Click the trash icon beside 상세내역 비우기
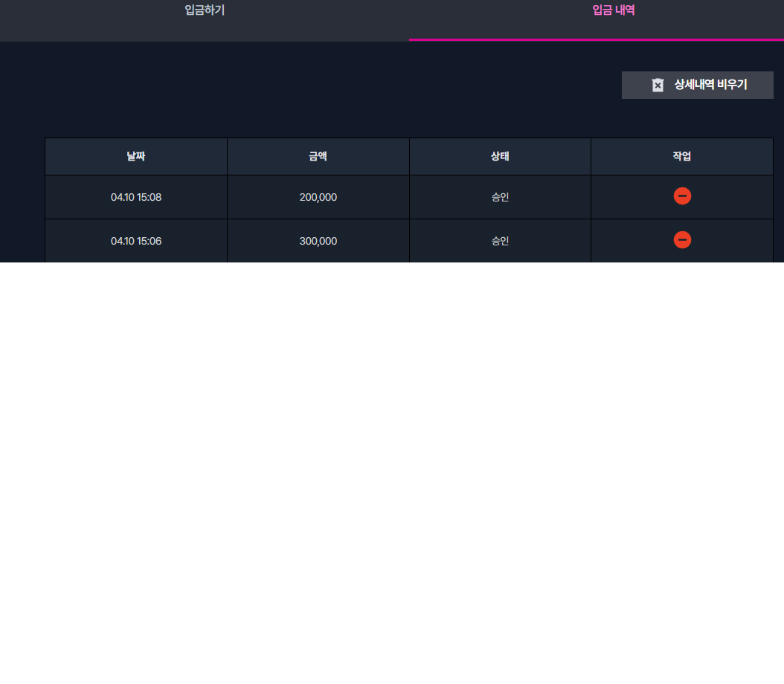Image resolution: width=784 pixels, height=684 pixels. (x=658, y=85)
